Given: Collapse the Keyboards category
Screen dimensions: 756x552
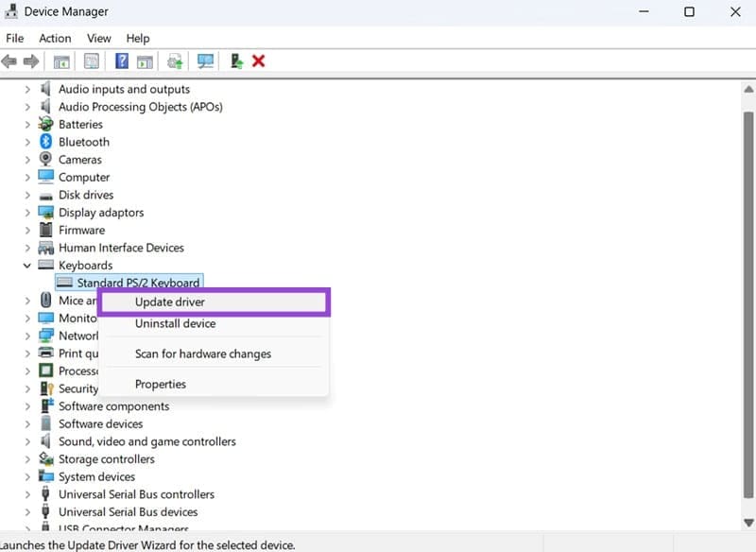Looking at the screenshot, I should pos(26,266).
